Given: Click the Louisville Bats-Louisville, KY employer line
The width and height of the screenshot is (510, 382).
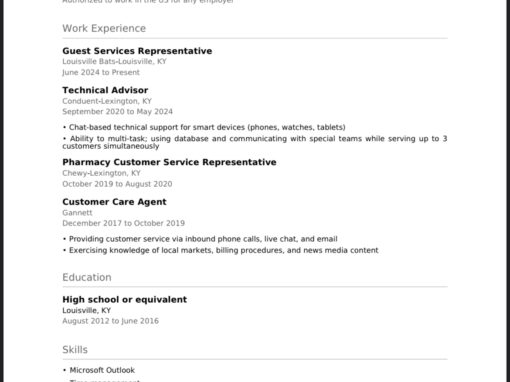Looking at the screenshot, I should [x=114, y=62].
